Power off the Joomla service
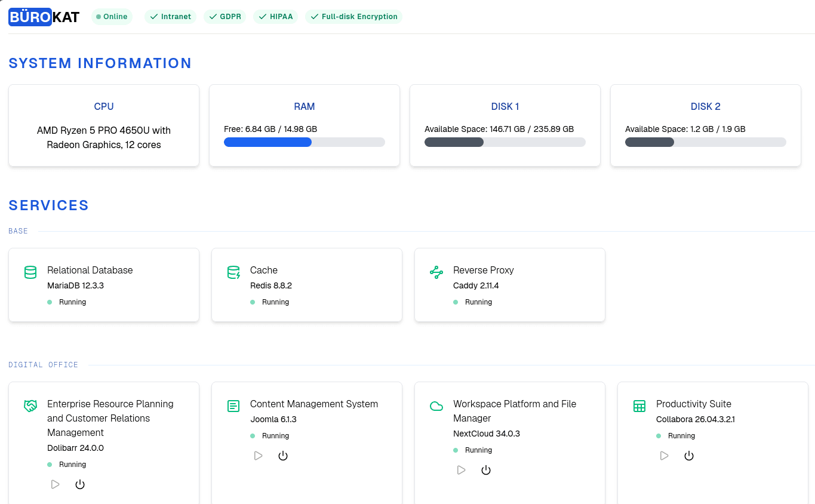The width and height of the screenshot is (815, 504). [283, 456]
